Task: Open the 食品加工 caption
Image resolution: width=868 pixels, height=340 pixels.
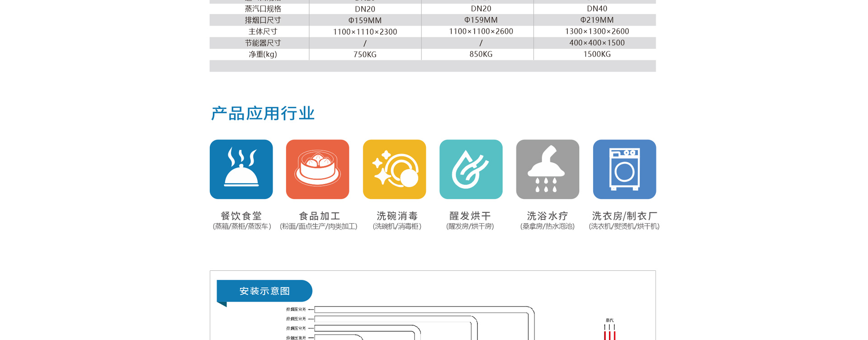Action: pyautogui.click(x=319, y=216)
